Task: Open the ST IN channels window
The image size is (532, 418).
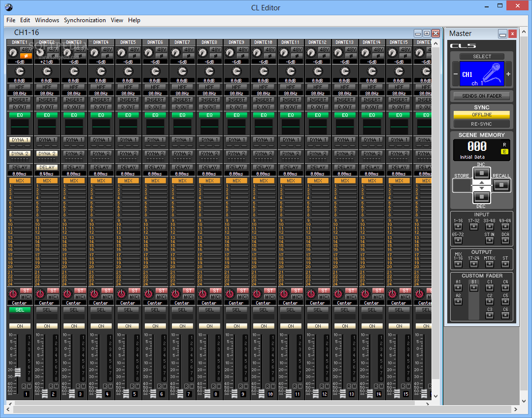Action: [x=489, y=241]
